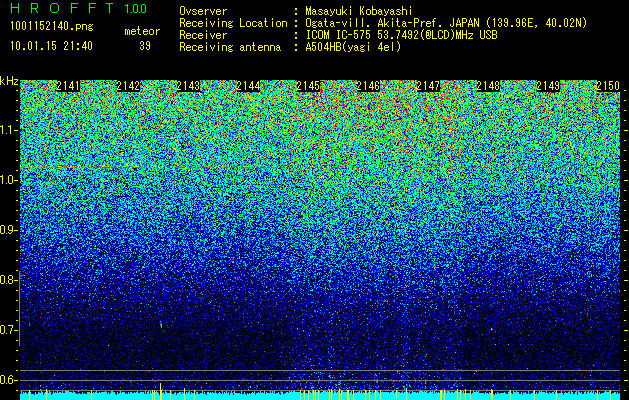629x400 pixels.
Task: Click the 2149 time marker
Action: [x=548, y=86]
